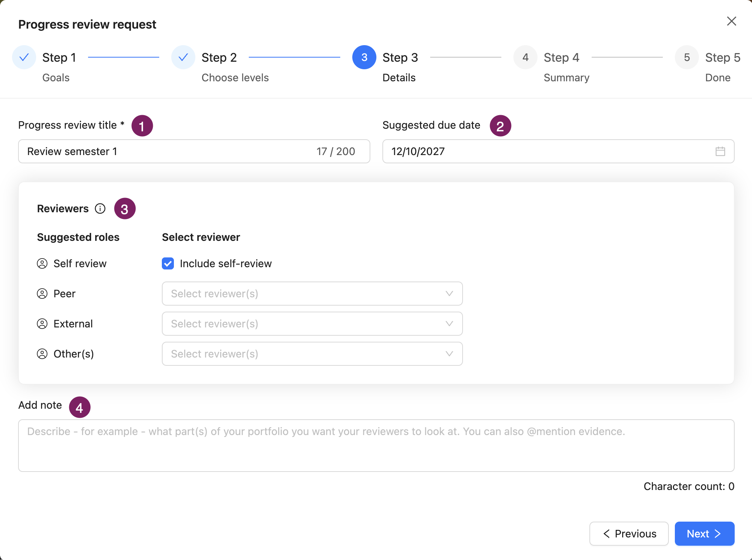This screenshot has height=560, width=752.
Task: Click the Step 4 numbered circle
Action: click(525, 57)
